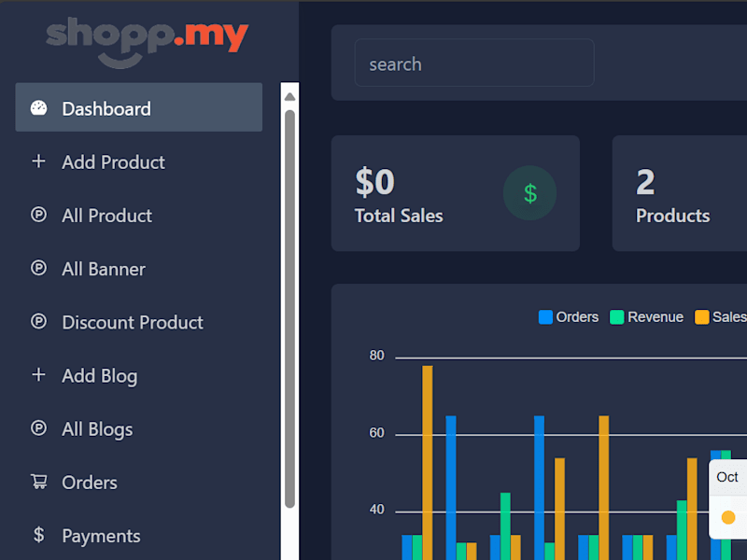Screen dimensions: 747x560
Task: Click the P icon beside All Product
Action: coord(38,215)
